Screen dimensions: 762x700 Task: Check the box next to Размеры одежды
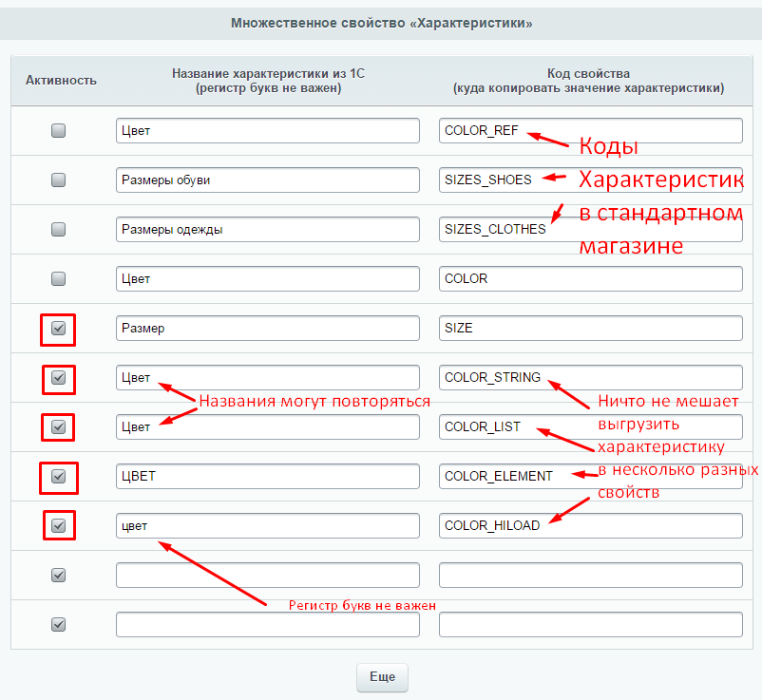click(58, 229)
